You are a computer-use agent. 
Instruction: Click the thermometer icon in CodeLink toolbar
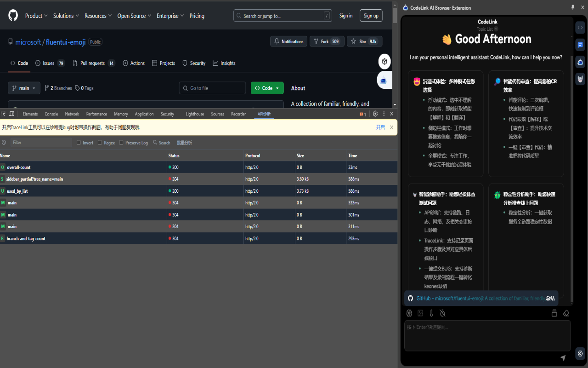431,313
